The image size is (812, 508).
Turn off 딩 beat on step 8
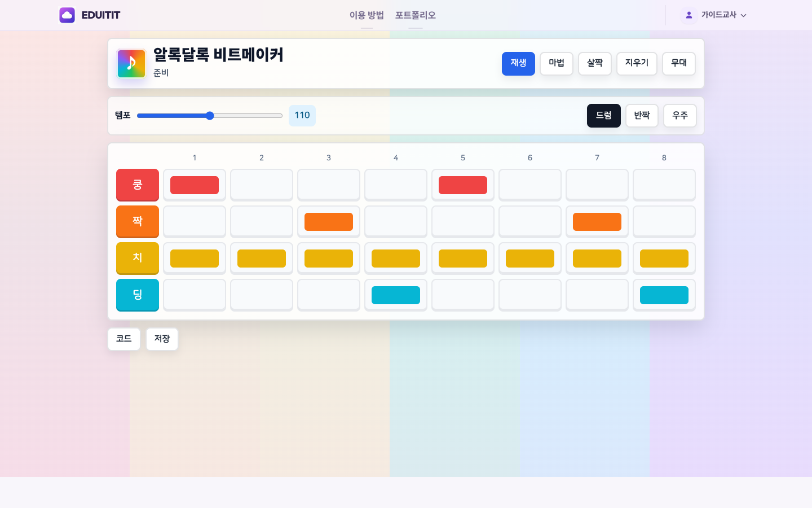664,295
